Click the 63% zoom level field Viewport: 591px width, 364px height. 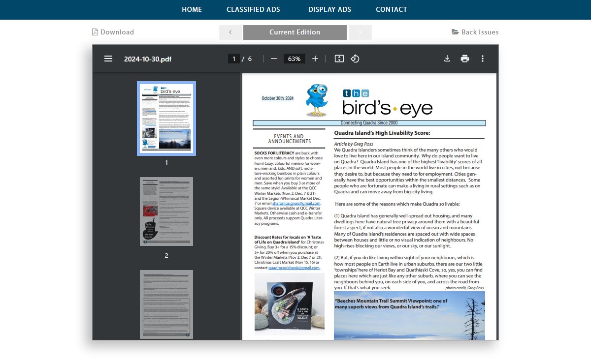click(x=295, y=59)
